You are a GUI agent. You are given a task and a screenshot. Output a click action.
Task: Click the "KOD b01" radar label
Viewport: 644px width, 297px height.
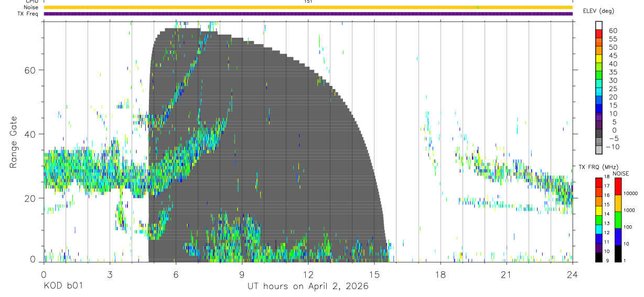click(63, 287)
